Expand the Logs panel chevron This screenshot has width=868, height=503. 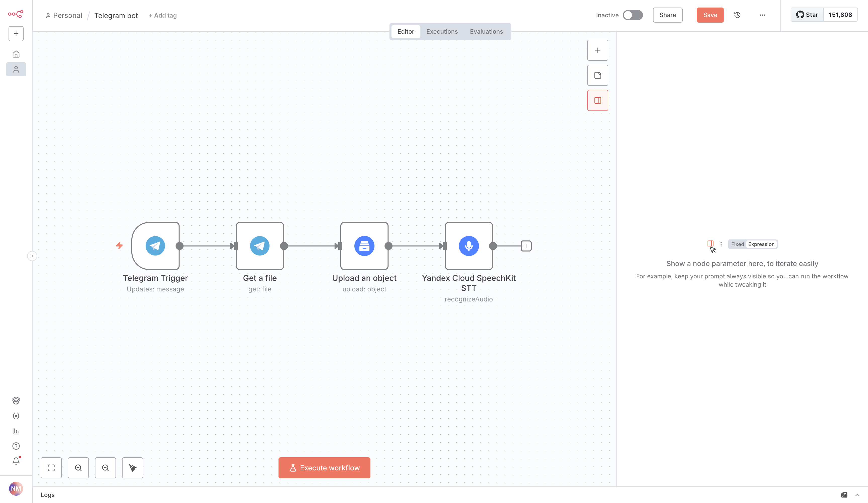(x=857, y=495)
